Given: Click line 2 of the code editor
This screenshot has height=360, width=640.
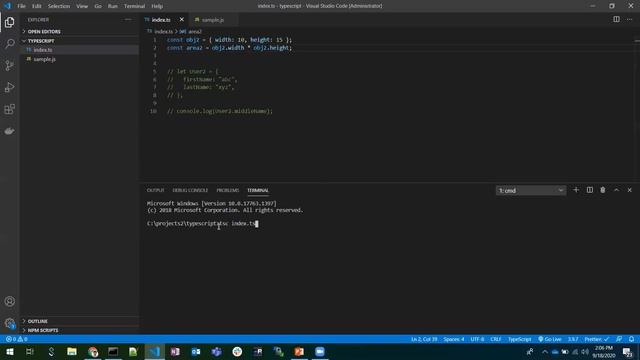Looking at the screenshot, I should 229,48.
